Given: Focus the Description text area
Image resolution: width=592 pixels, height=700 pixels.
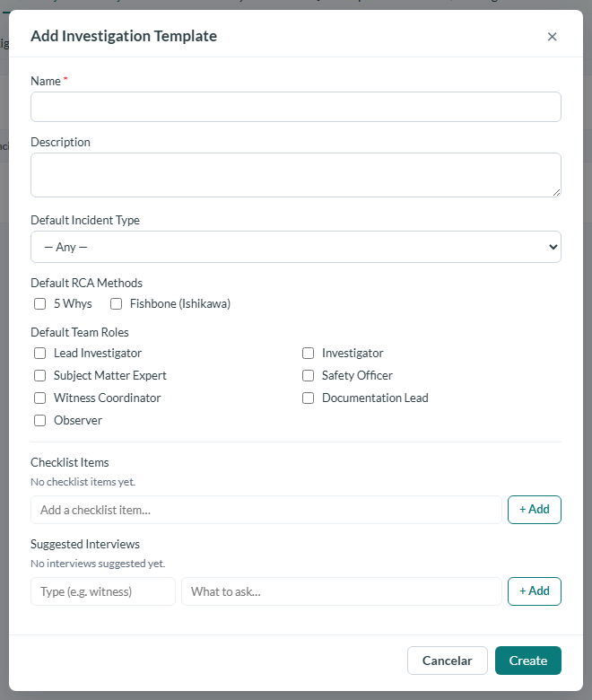Looking at the screenshot, I should [x=296, y=175].
